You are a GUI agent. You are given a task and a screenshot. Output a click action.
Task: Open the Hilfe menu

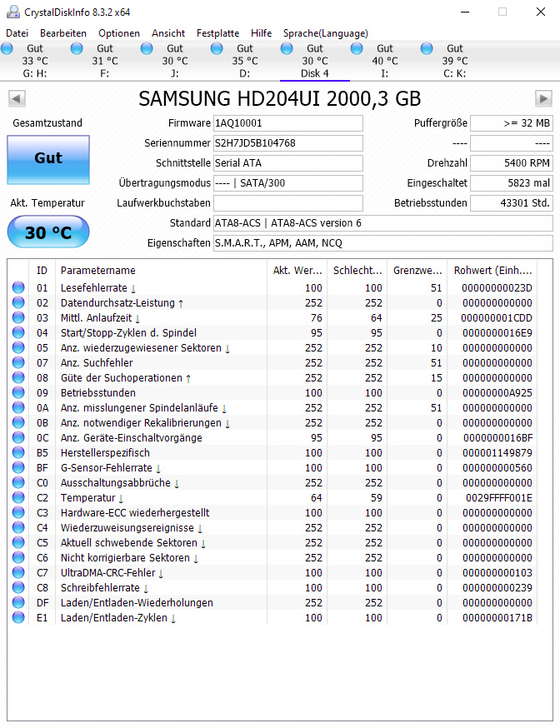click(261, 33)
